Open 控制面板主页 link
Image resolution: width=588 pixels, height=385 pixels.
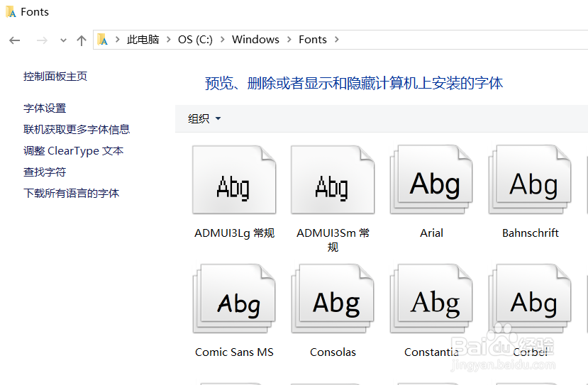point(55,77)
